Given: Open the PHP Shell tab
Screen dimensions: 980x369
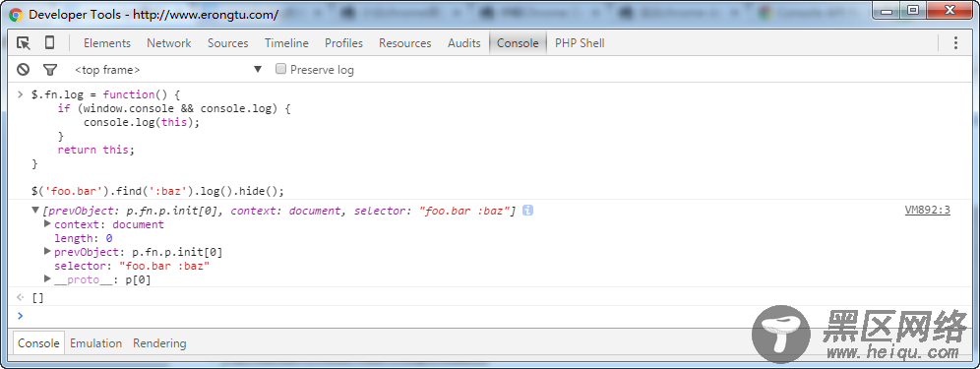Looking at the screenshot, I should [580, 43].
